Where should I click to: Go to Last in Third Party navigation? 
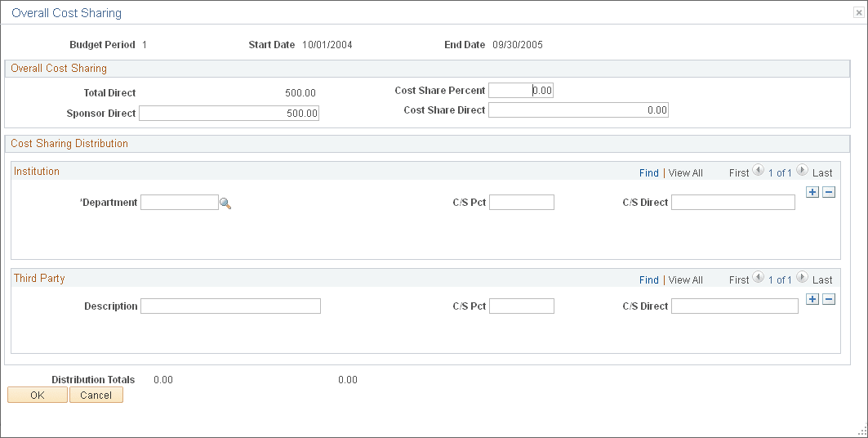point(822,279)
